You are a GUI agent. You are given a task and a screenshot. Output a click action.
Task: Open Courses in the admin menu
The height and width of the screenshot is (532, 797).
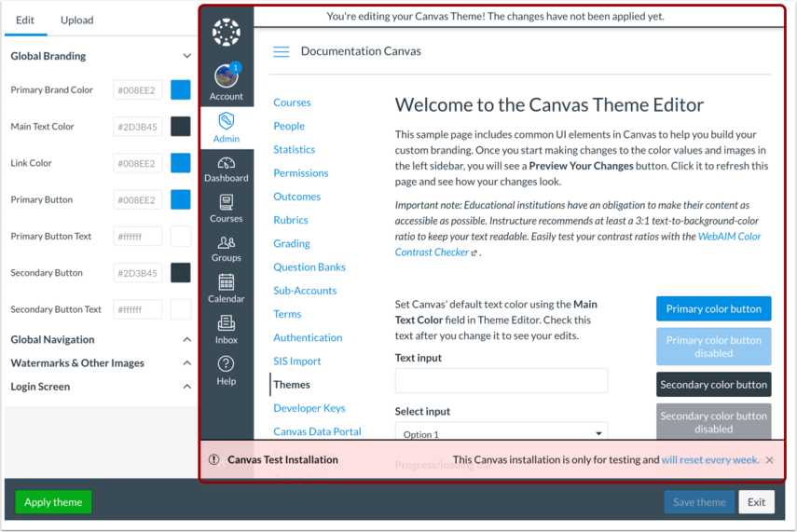[x=292, y=102]
